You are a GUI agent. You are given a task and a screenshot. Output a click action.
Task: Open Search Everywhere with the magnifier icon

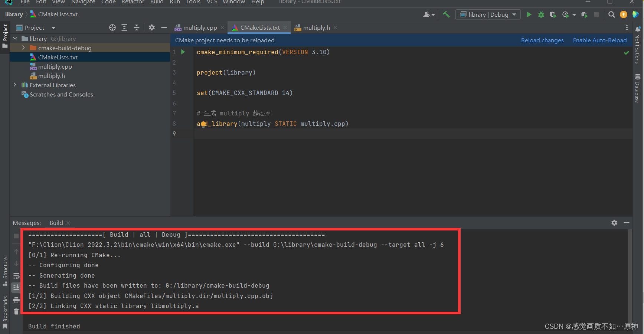tap(611, 14)
